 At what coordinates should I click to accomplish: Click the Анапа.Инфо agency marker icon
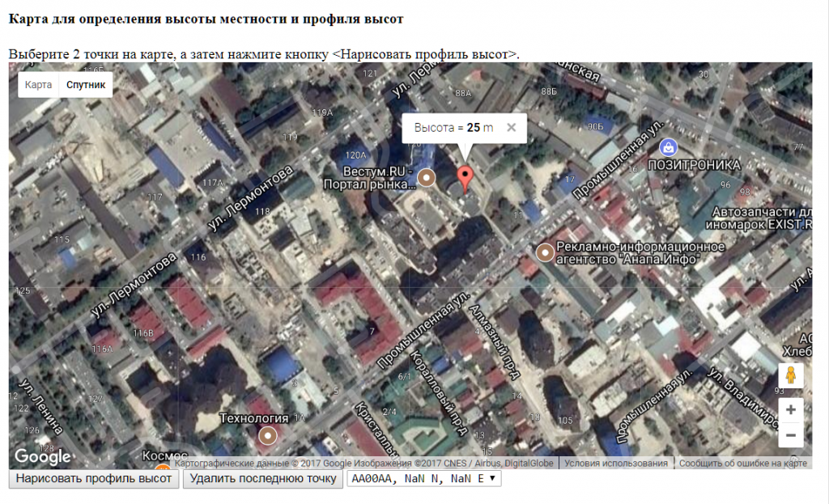pos(546,252)
